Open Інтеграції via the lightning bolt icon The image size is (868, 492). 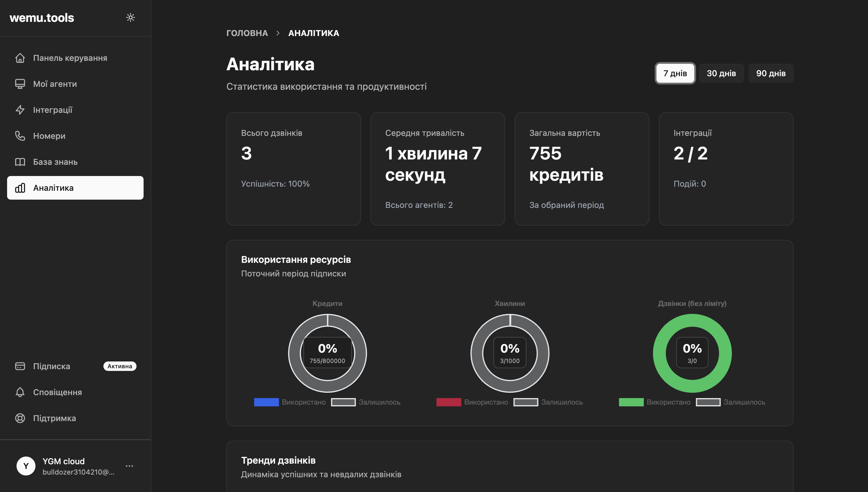[20, 110]
